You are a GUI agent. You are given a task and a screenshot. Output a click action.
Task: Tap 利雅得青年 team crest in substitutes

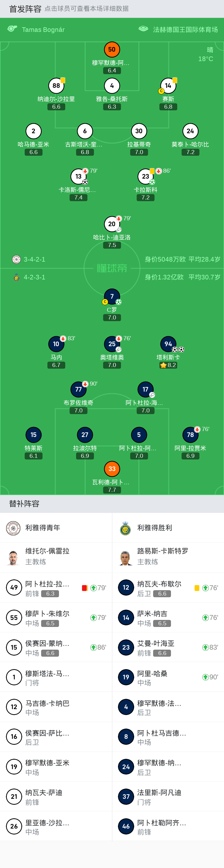[13, 528]
